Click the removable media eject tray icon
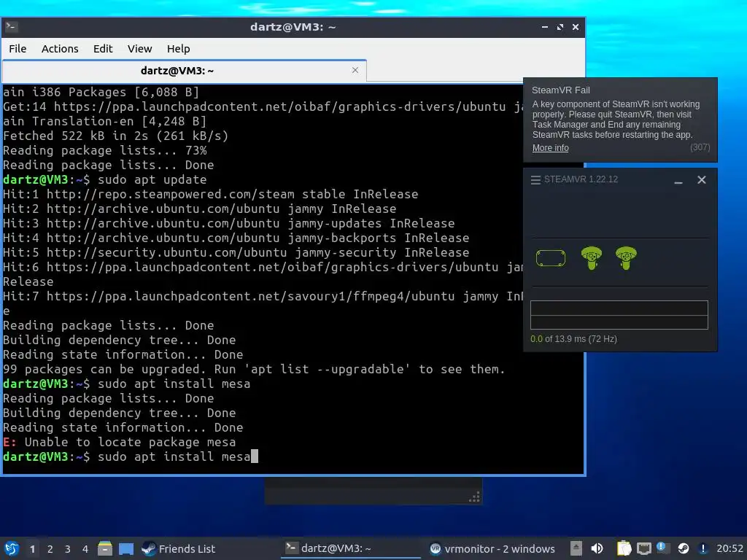 pyautogui.click(x=576, y=548)
